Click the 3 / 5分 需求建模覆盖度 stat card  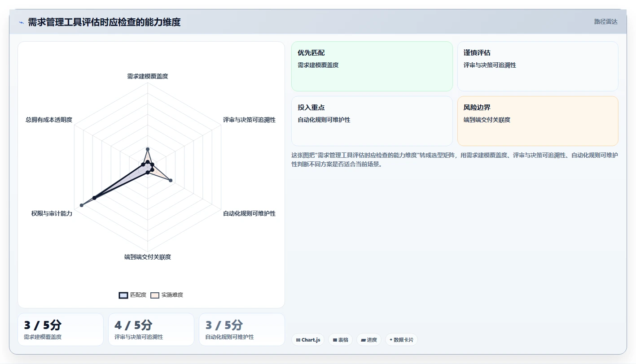coord(61,329)
